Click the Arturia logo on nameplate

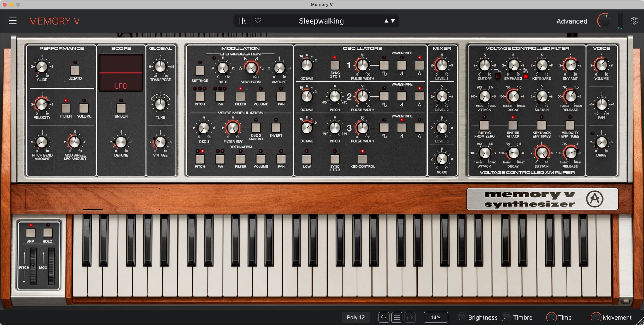(595, 199)
